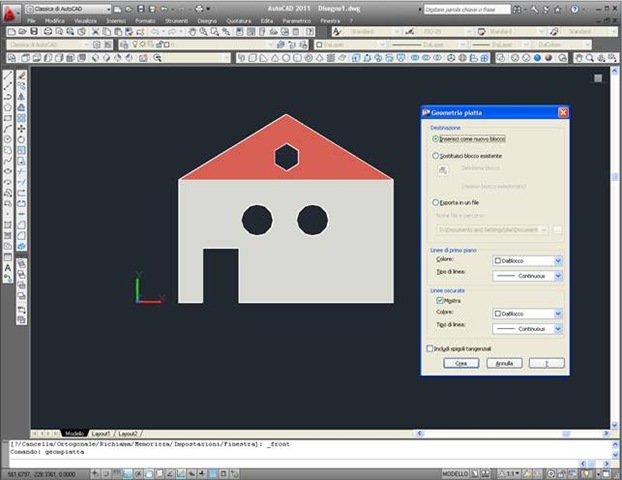622x480 pixels.
Task: Select the Line draw tool
Action: click(8, 76)
